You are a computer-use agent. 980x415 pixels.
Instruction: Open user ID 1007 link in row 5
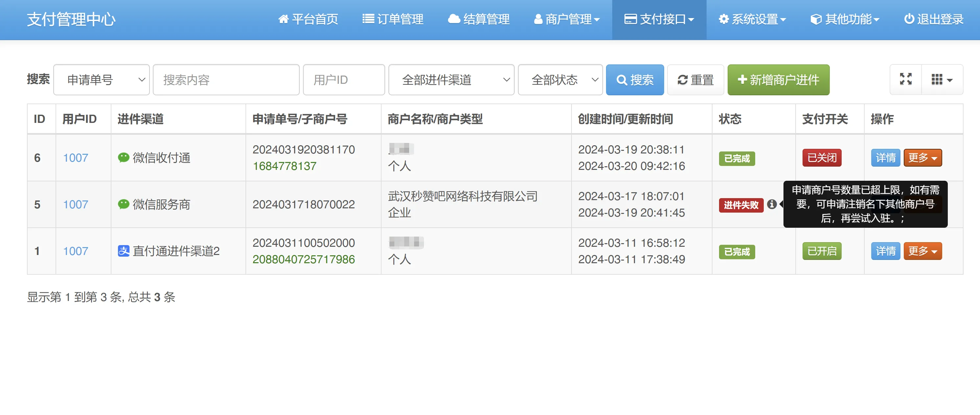75,204
